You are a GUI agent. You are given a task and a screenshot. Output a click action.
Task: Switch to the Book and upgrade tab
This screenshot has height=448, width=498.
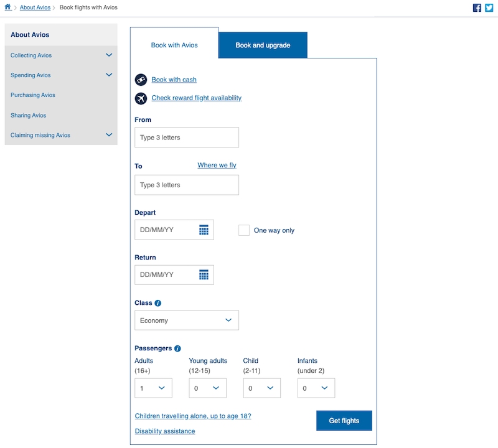click(263, 45)
